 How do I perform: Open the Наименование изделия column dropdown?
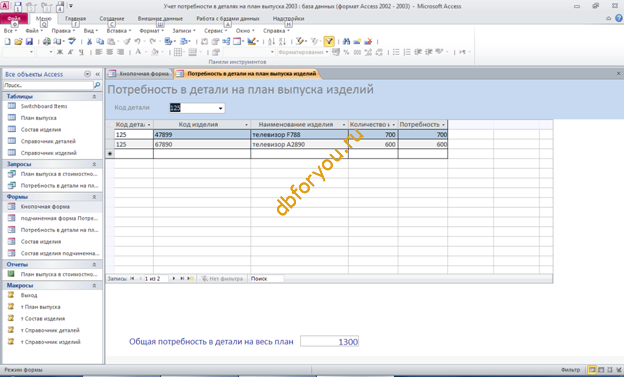click(344, 125)
